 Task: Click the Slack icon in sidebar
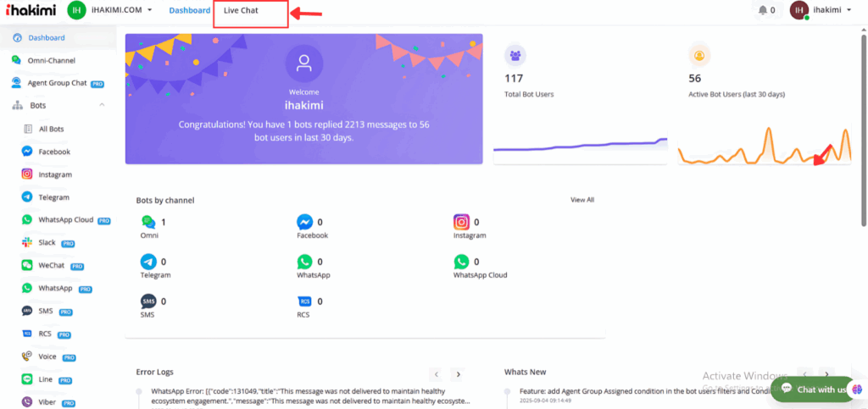tap(28, 243)
